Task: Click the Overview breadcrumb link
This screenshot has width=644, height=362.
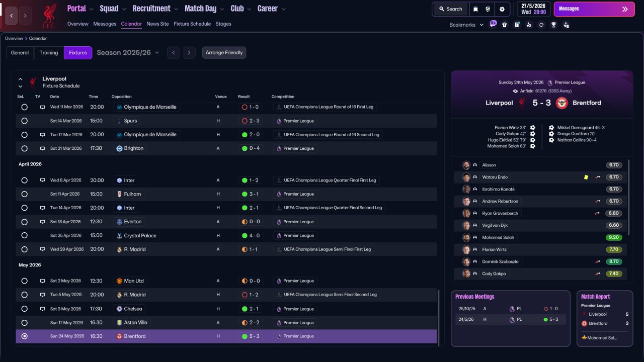Action: point(14,38)
